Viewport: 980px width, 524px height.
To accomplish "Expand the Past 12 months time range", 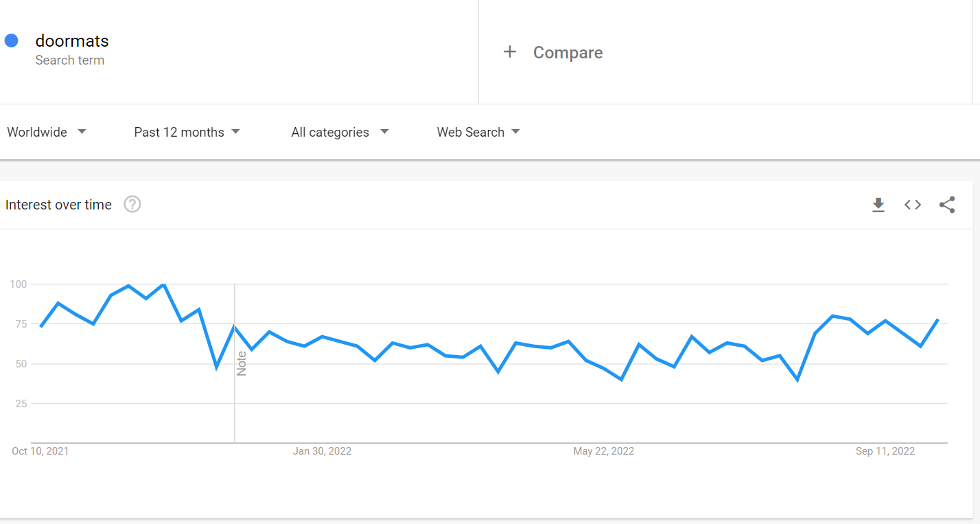I will [187, 132].
